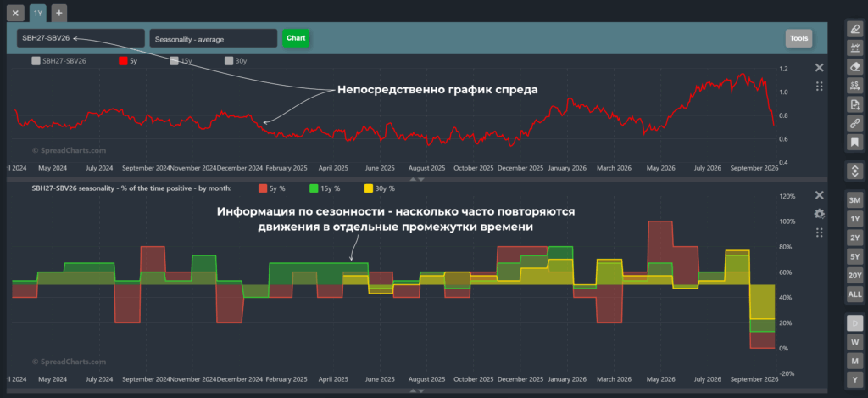Show ALL available history
Viewport: 868px width, 398px height.
854,294
